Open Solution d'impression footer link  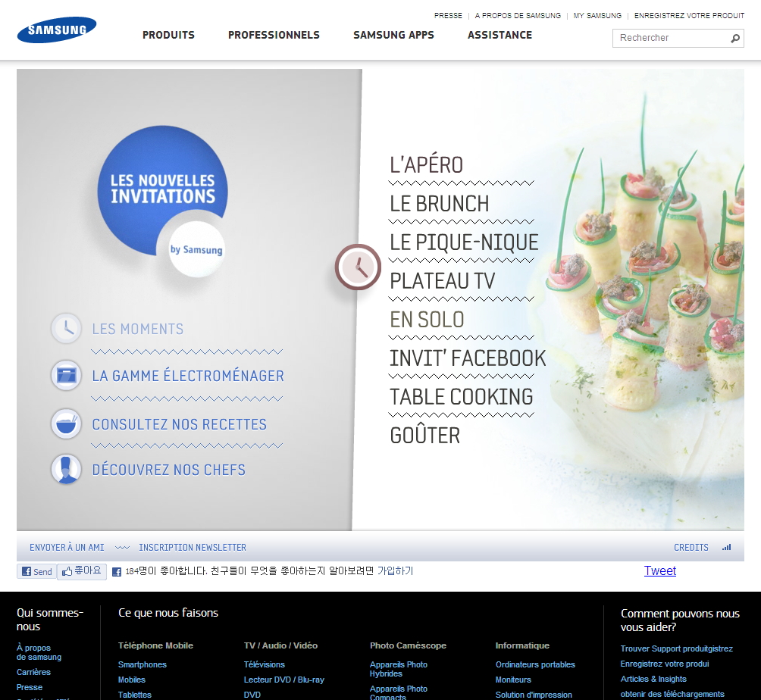[x=534, y=695]
